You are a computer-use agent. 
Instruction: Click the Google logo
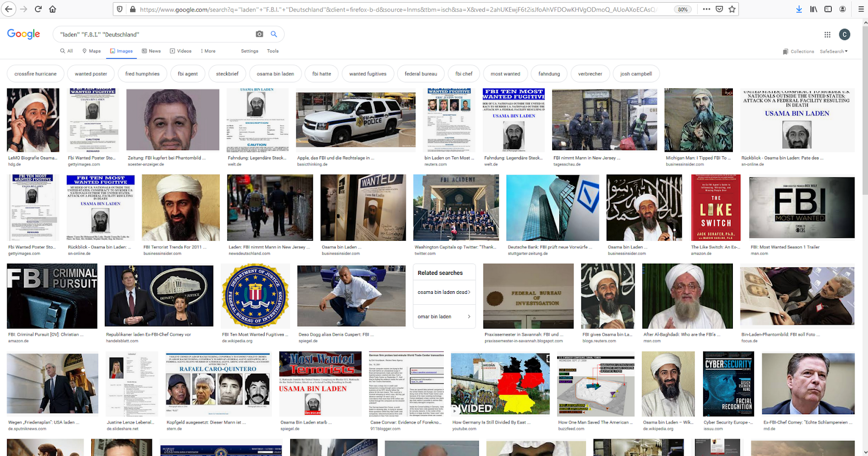23,34
